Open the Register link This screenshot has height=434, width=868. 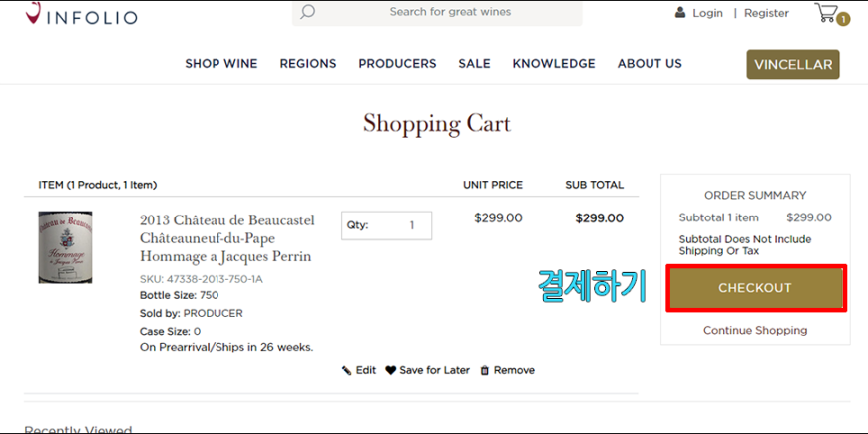click(766, 13)
